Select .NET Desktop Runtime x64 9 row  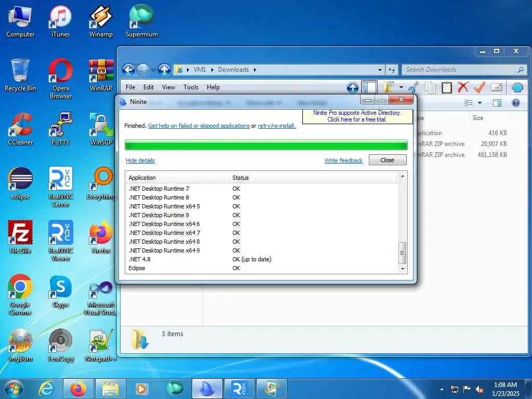pyautogui.click(x=262, y=250)
